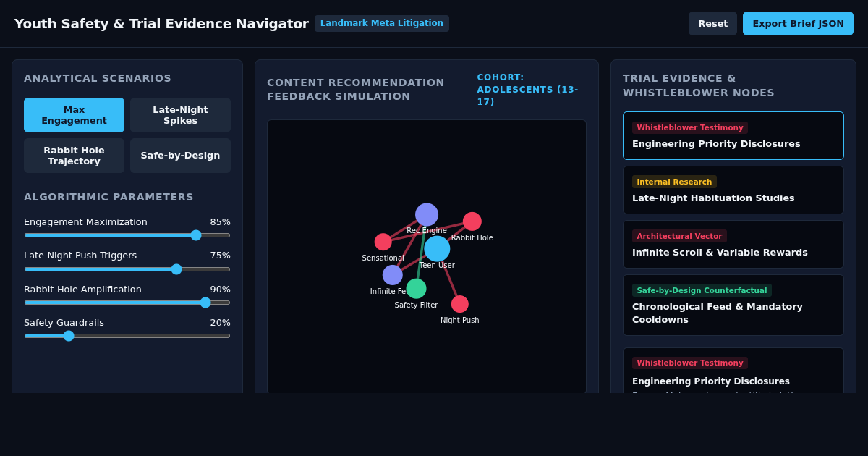Select the Rec Engine node circle
This screenshot has width=868, height=456.
coord(427,215)
